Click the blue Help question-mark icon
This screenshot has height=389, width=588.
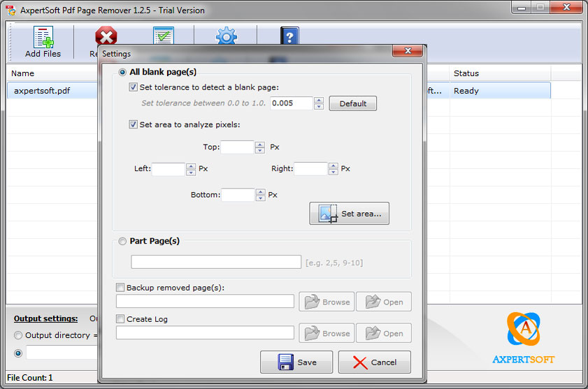(x=289, y=36)
